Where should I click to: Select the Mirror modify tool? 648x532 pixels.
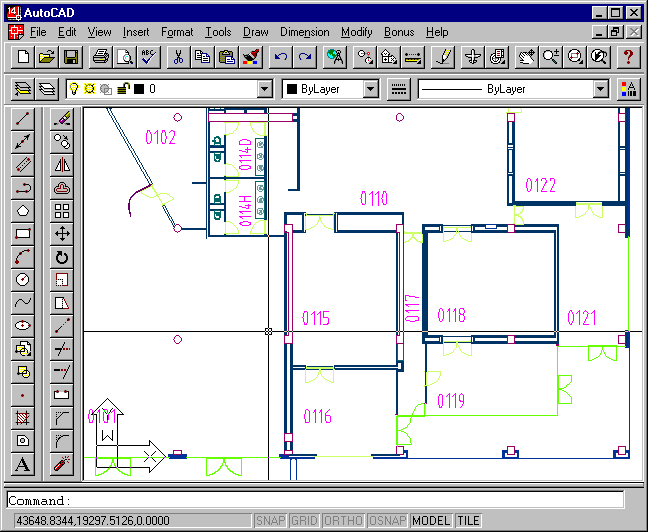point(62,165)
